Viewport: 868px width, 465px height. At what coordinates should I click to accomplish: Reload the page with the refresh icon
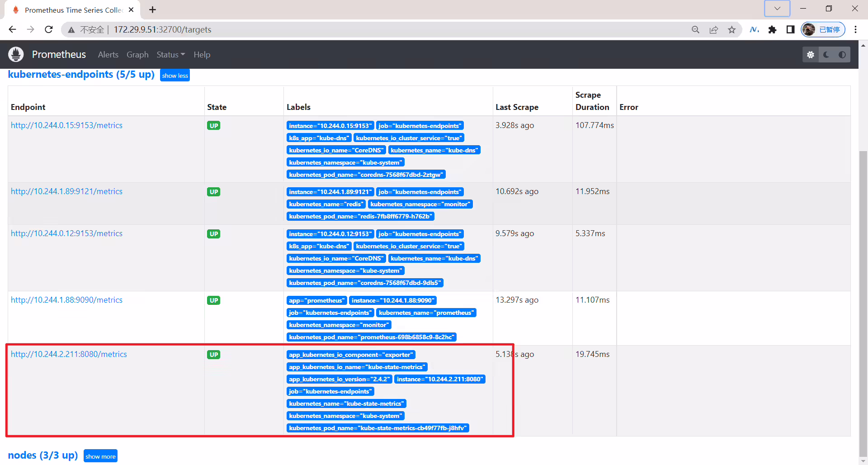(x=49, y=29)
